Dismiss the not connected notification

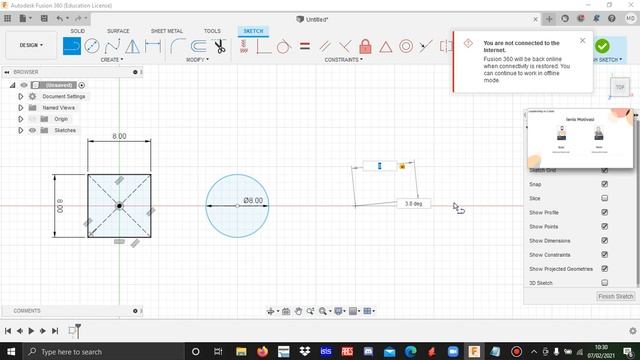pos(582,40)
